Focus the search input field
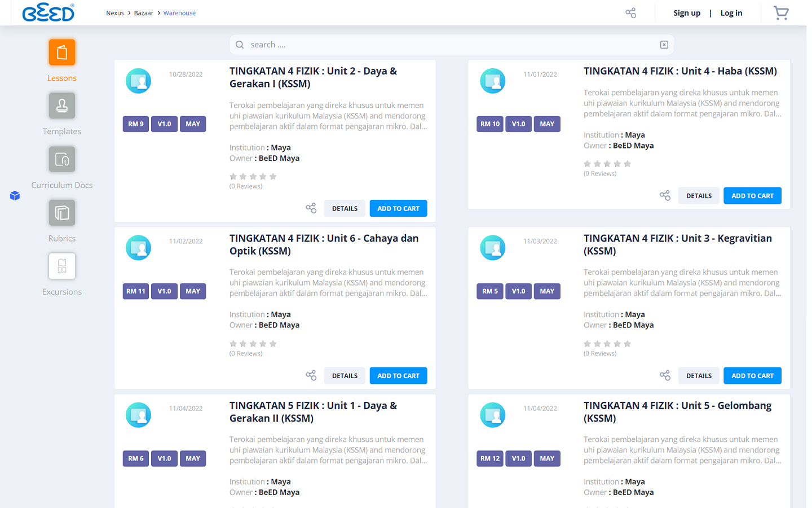The image size is (812, 508). [x=451, y=45]
